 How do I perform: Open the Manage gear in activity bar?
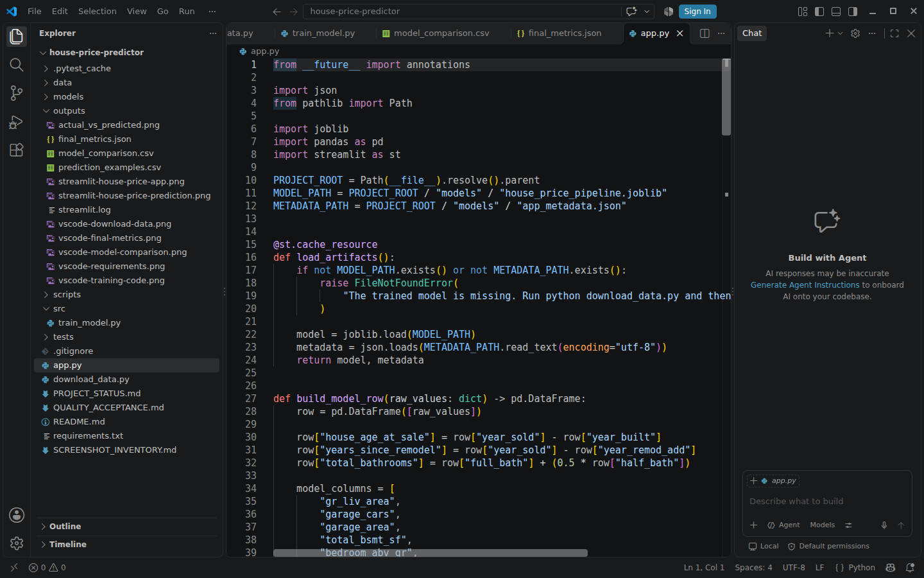click(x=17, y=543)
